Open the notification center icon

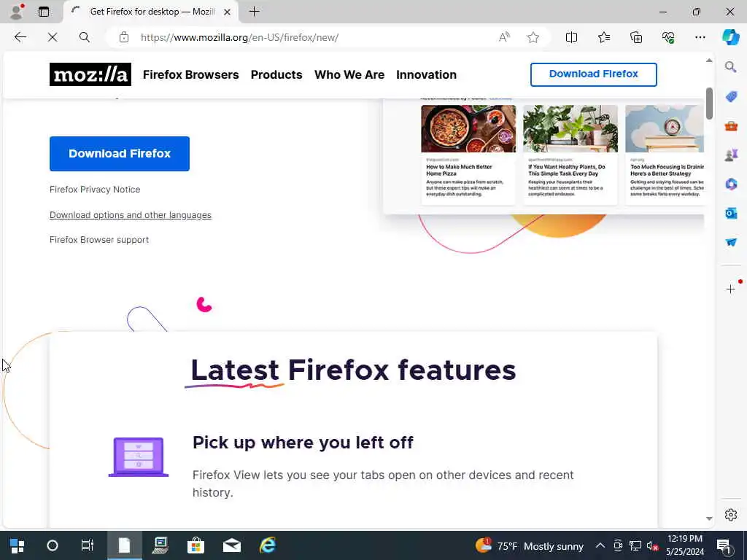tap(724, 545)
